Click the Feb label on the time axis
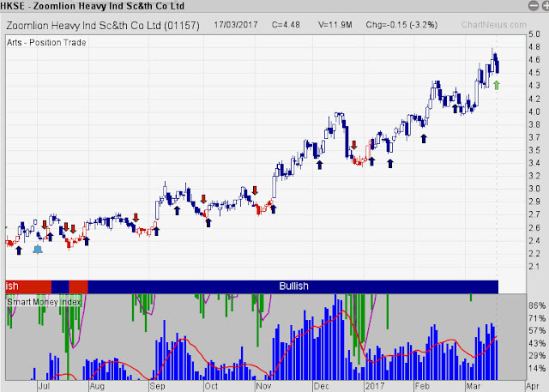 [x=422, y=386]
